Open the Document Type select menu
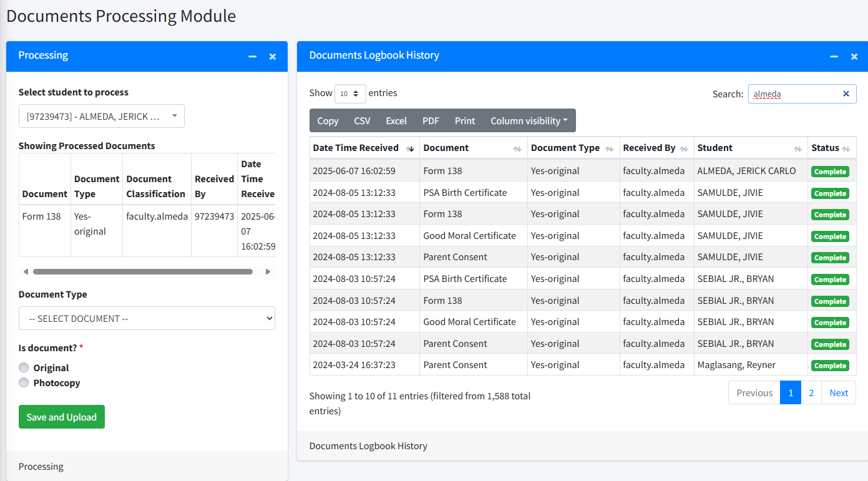This screenshot has height=481, width=868. 147,318
